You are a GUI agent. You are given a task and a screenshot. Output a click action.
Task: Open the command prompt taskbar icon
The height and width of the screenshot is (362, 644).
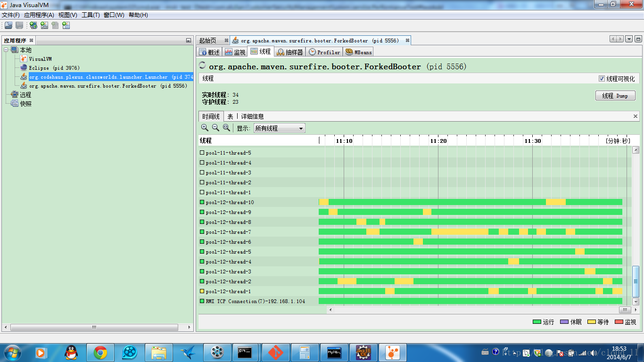tap(245, 352)
